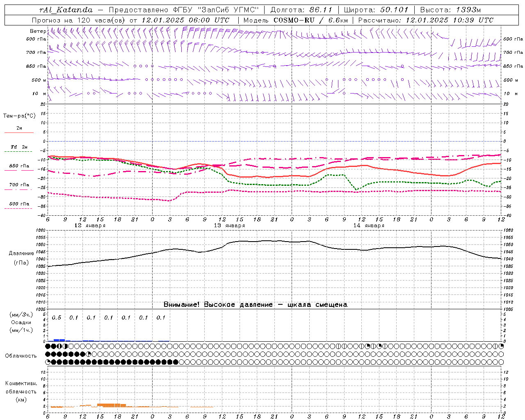Viewport: 525px width, 420px height.
Task: Click the (мм/1ч.) precipitation unit label
Action: [21, 330]
